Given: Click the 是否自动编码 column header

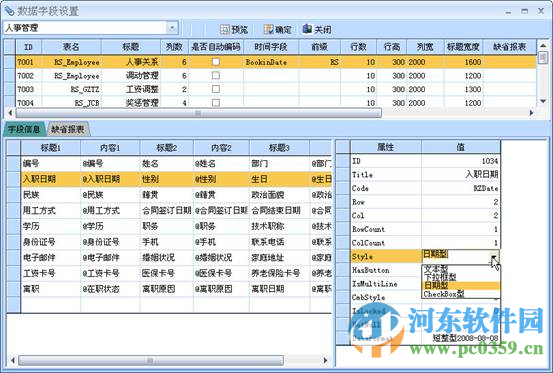Looking at the screenshot, I should point(215,47).
